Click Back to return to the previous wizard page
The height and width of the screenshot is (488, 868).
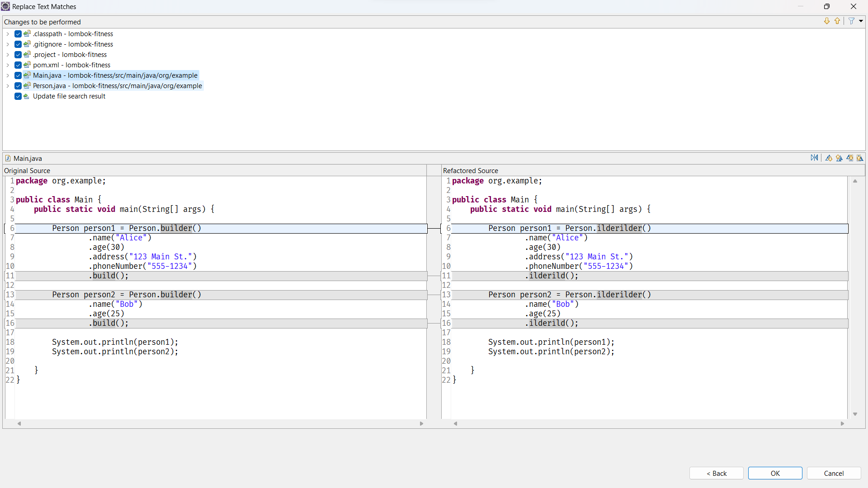[716, 473]
